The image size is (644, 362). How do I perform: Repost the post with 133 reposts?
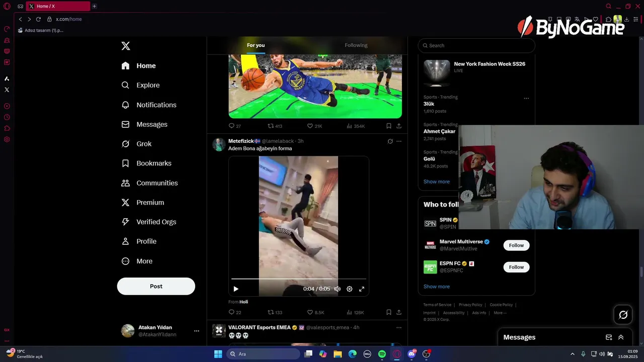click(x=275, y=312)
